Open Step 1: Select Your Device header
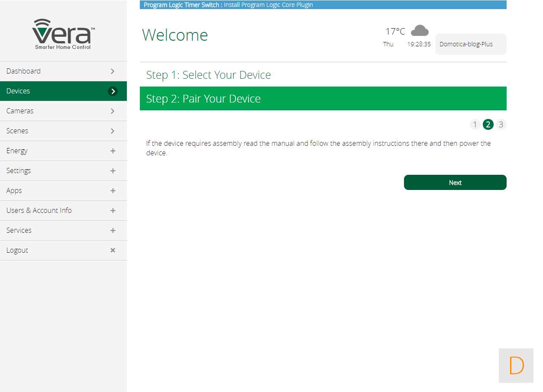Viewport: 543px width, 392px height. click(x=208, y=75)
